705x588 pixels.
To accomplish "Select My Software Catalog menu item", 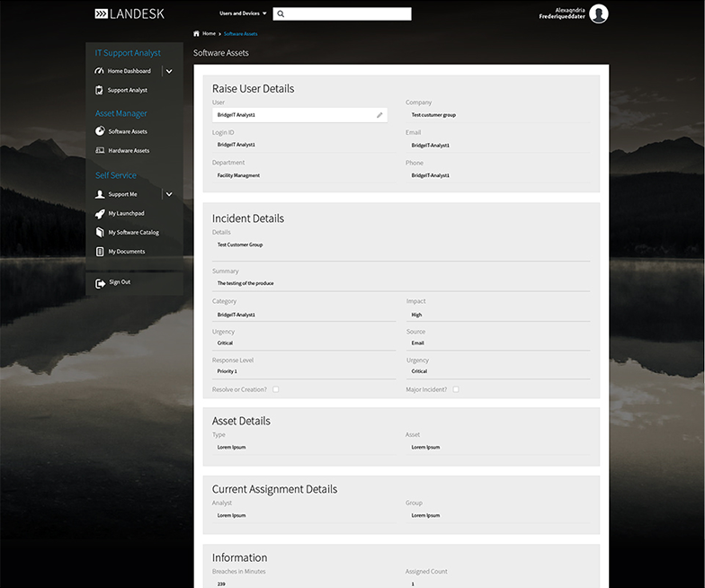I will [133, 233].
